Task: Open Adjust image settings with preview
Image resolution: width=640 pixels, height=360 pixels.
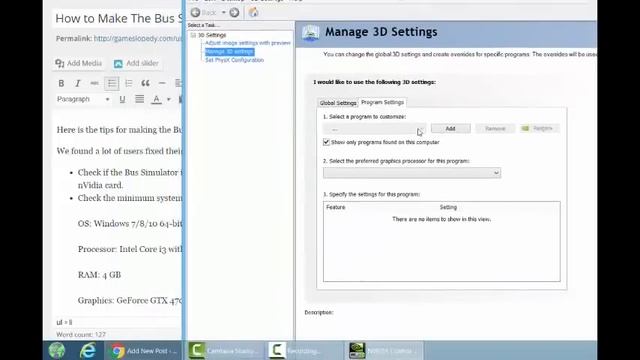Action: [x=248, y=43]
